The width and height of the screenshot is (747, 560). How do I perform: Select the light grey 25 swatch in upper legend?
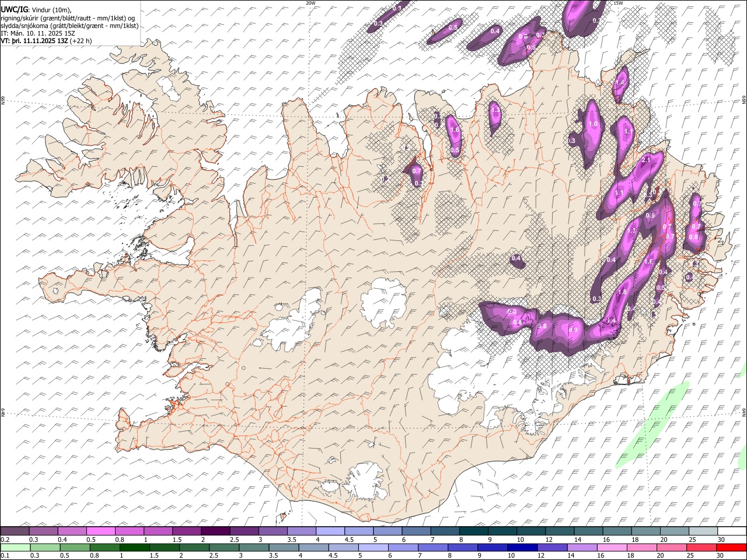click(704, 531)
